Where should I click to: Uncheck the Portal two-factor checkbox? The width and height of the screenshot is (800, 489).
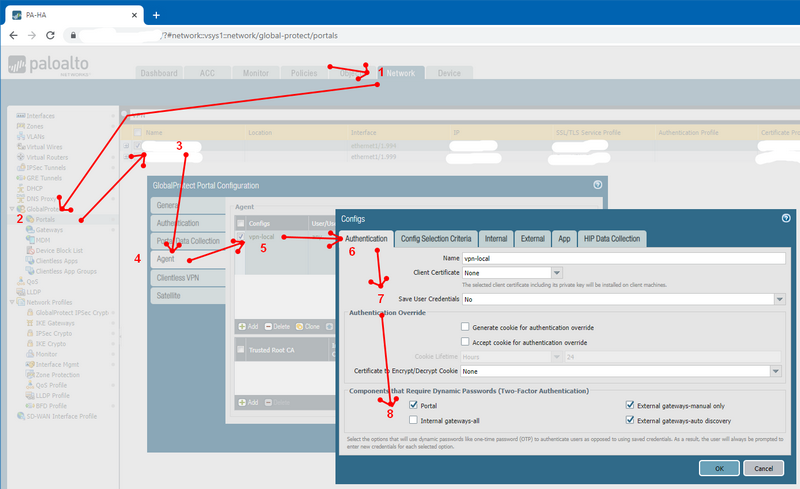pyautogui.click(x=413, y=405)
